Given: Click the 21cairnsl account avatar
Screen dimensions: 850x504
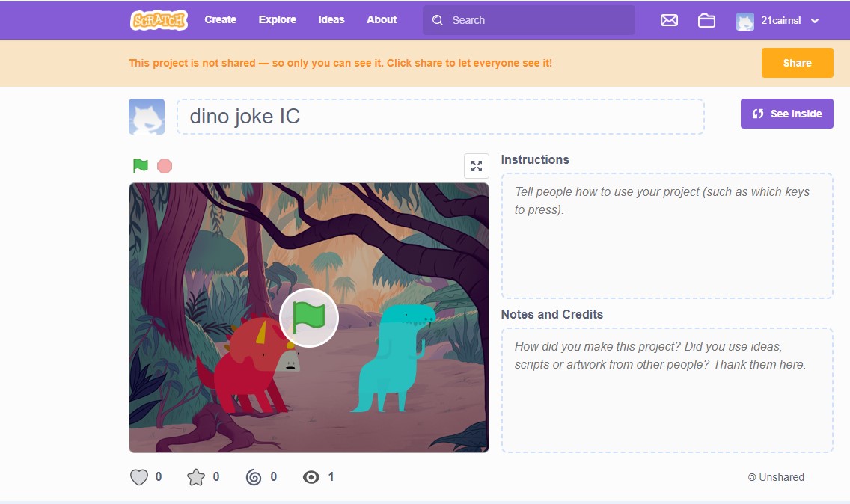Looking at the screenshot, I should (744, 21).
